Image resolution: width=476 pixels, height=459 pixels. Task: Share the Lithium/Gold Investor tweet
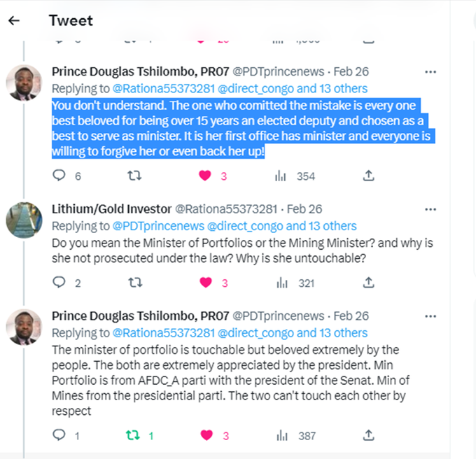click(369, 283)
